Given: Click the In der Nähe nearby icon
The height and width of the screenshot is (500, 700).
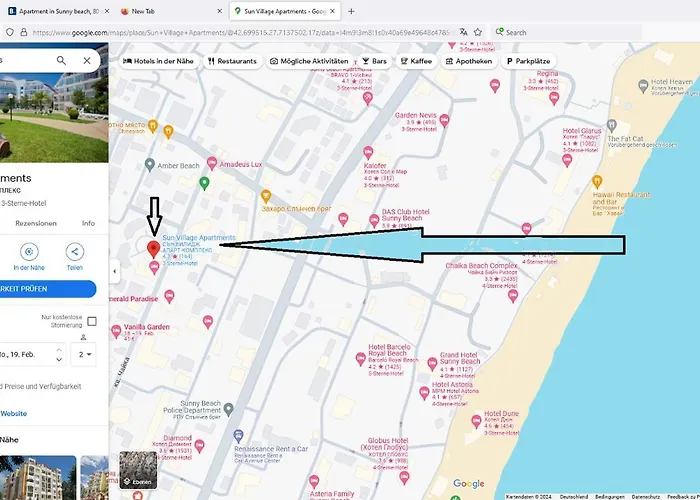Looking at the screenshot, I should point(29,252).
